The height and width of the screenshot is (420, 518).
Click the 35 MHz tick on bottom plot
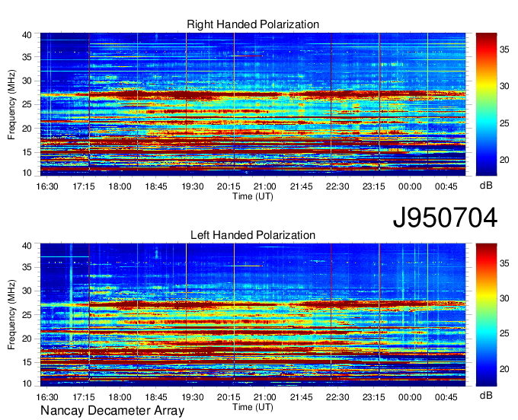click(27, 267)
